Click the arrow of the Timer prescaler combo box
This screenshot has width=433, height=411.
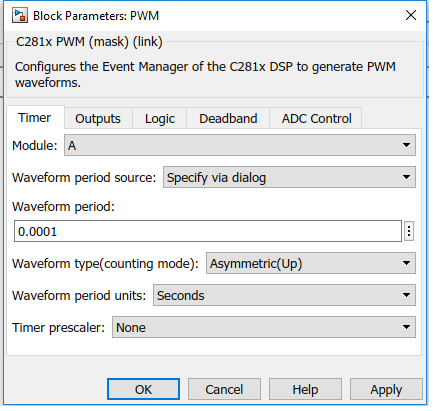[x=406, y=327]
